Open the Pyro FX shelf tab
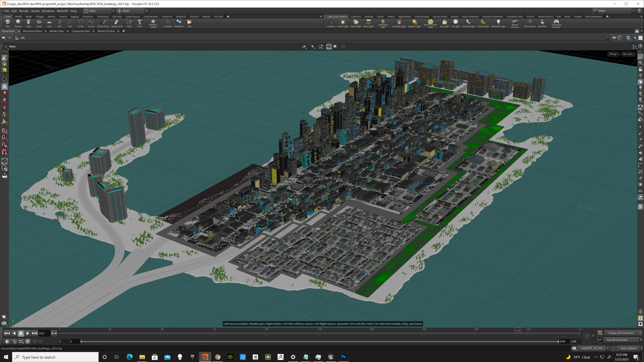Viewport: 644px width, 362px height. point(530,16)
